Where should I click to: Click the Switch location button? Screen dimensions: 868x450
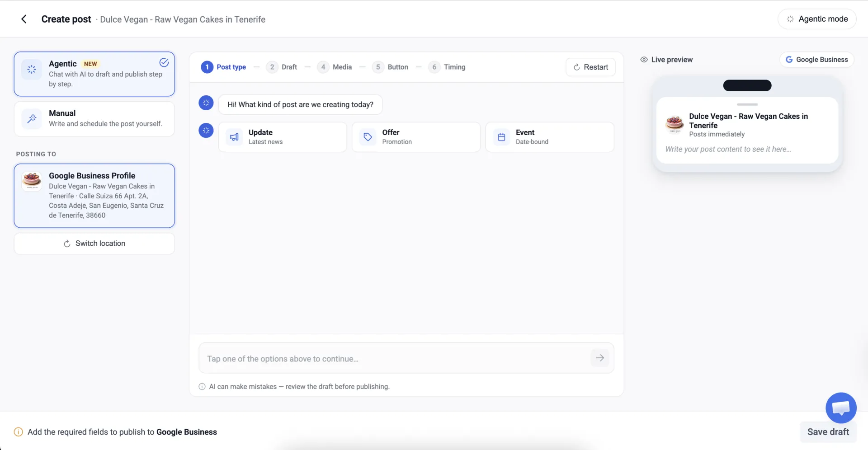click(x=94, y=244)
